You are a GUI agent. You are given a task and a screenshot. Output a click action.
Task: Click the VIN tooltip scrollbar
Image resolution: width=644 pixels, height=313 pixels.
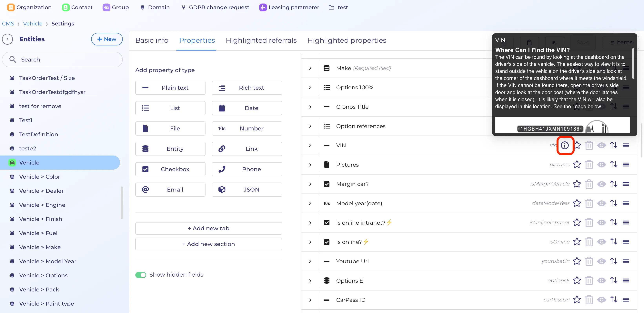coord(633,64)
